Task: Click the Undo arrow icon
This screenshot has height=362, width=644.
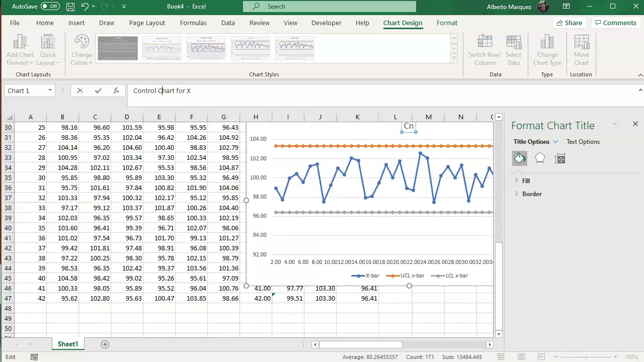Action: point(85,7)
